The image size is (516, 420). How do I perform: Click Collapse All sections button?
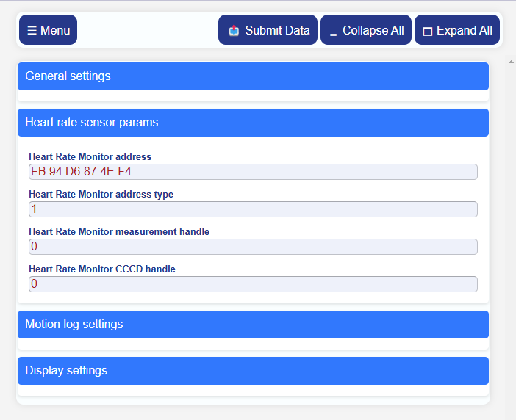point(366,30)
